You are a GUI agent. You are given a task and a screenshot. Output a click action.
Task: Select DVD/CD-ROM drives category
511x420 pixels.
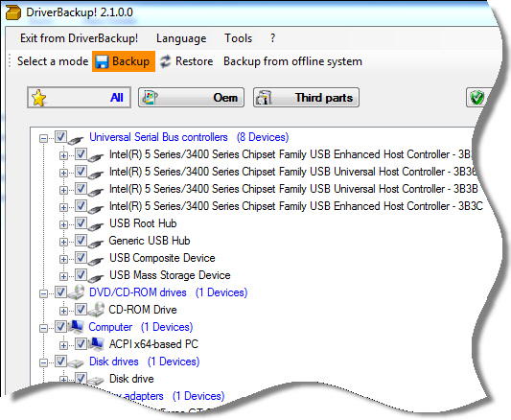tap(169, 292)
